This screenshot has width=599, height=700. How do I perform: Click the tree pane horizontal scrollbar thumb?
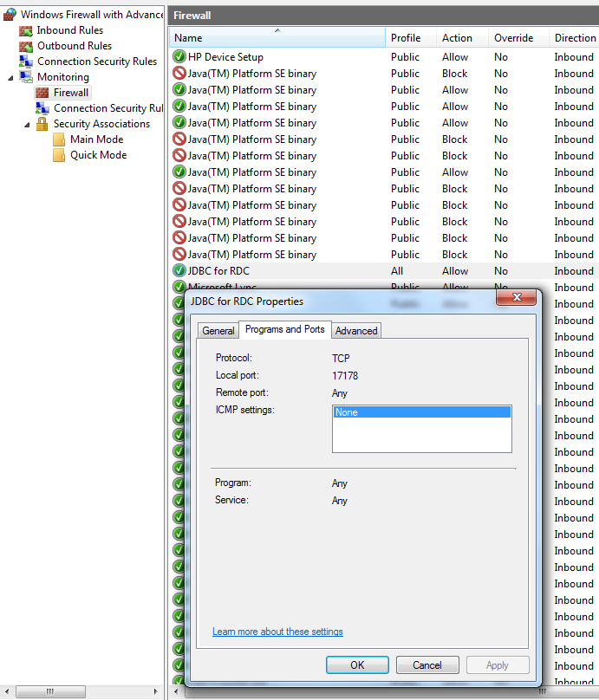coord(50,692)
